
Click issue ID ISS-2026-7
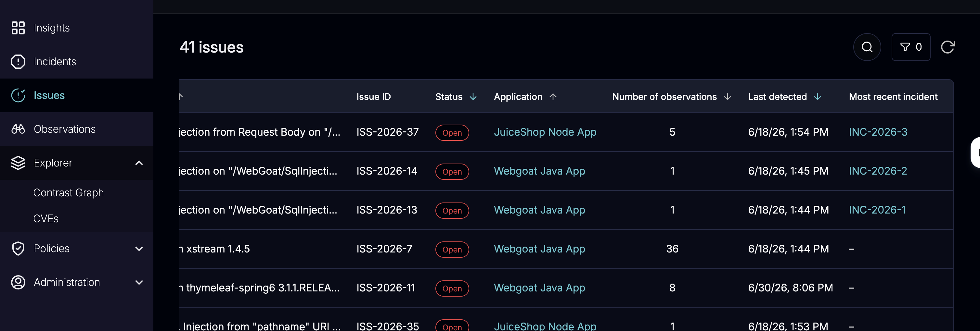tap(384, 249)
